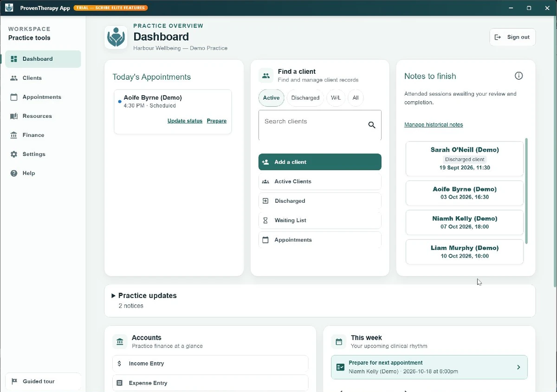Open Settings in the sidebar
The image size is (557, 392).
[43, 154]
